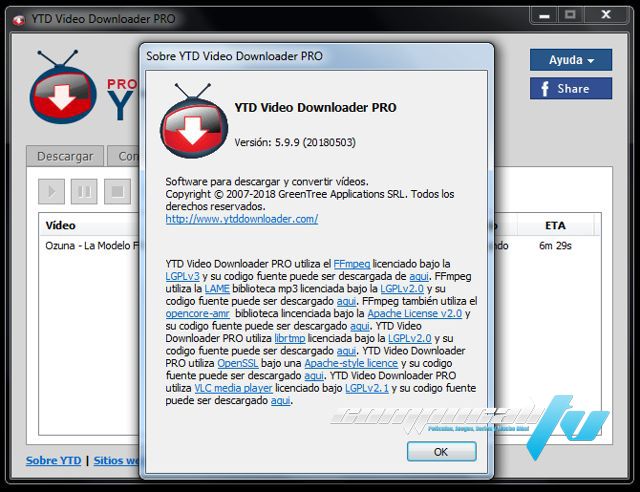The width and height of the screenshot is (640, 492).
Task: Open the LGPLv2.1 license link
Action: pos(367,388)
